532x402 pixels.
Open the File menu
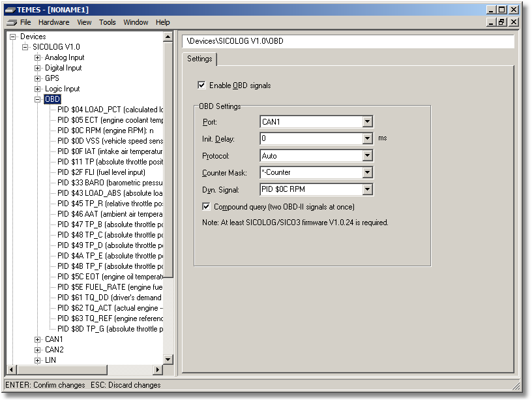(x=25, y=22)
